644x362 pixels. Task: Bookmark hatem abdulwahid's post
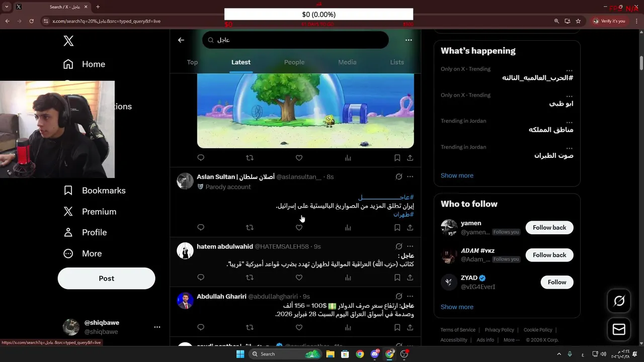[x=397, y=278]
